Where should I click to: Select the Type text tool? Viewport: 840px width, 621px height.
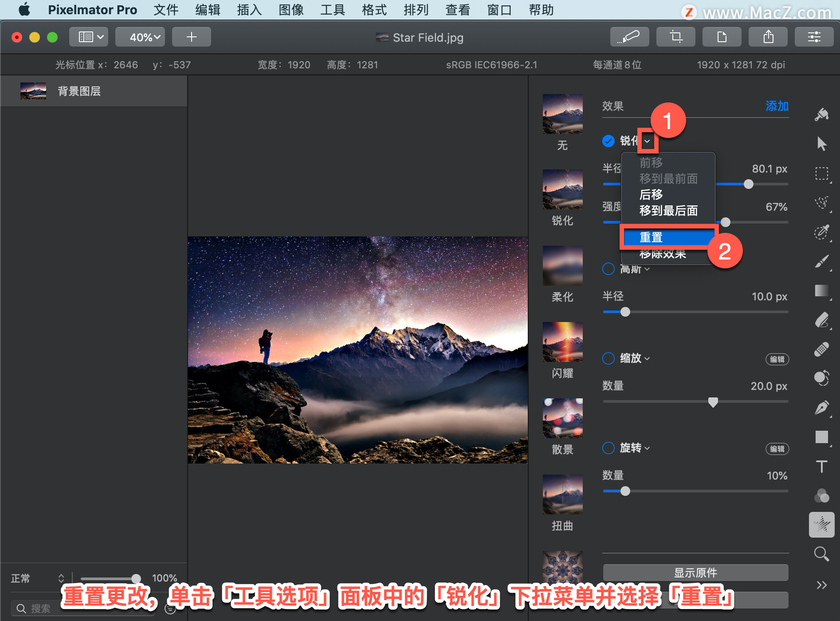pos(822,466)
